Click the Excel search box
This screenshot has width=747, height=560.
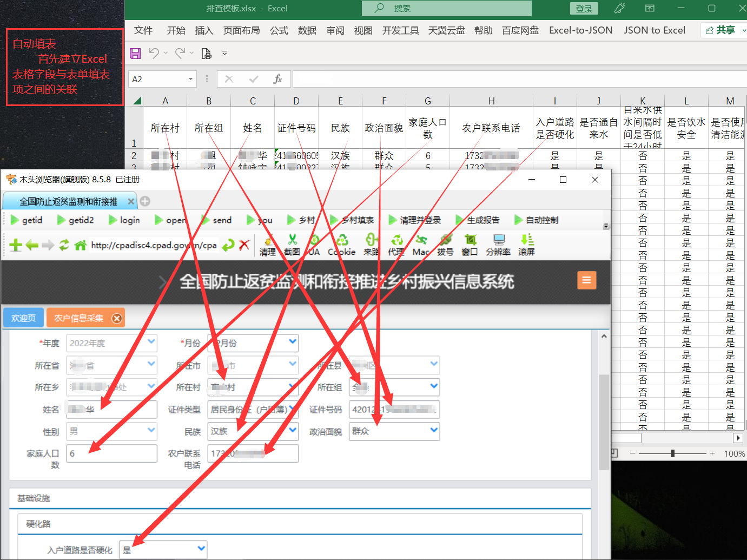click(447, 8)
